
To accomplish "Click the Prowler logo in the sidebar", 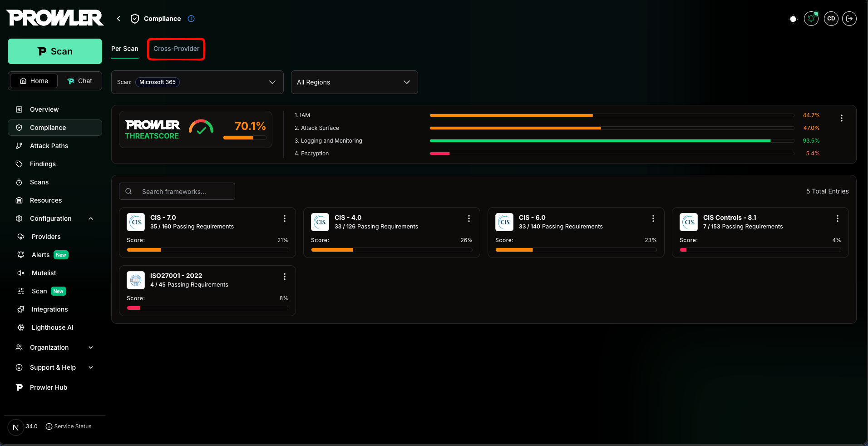I will tap(55, 18).
